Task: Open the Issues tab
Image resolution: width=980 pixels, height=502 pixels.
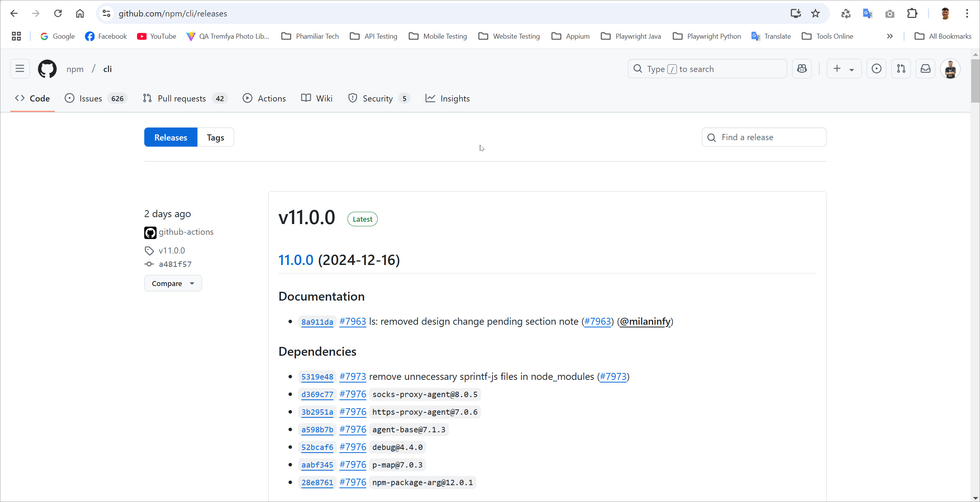Action: click(96, 98)
